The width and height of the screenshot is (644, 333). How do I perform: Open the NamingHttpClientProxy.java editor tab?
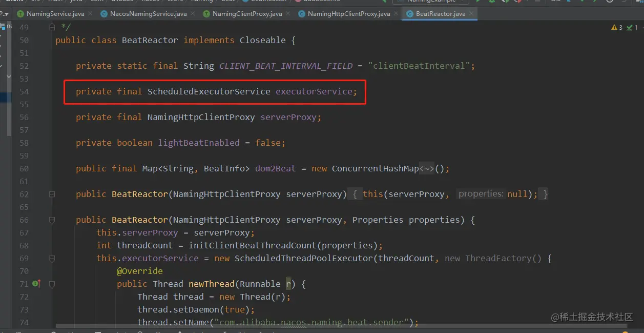point(348,14)
